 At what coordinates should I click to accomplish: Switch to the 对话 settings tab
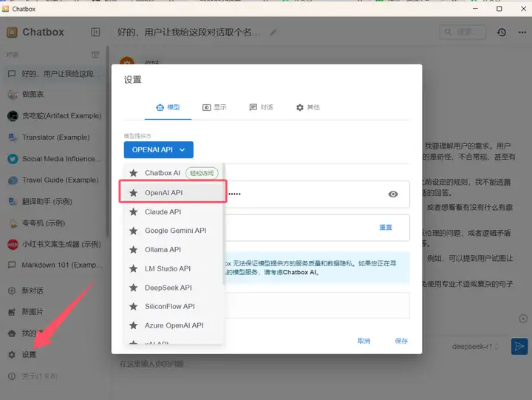pos(261,108)
